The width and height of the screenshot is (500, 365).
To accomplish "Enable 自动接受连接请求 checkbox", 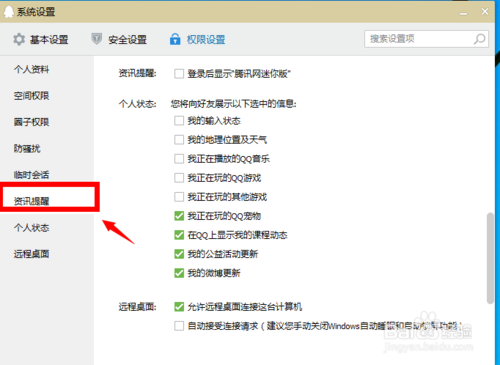I will [179, 326].
